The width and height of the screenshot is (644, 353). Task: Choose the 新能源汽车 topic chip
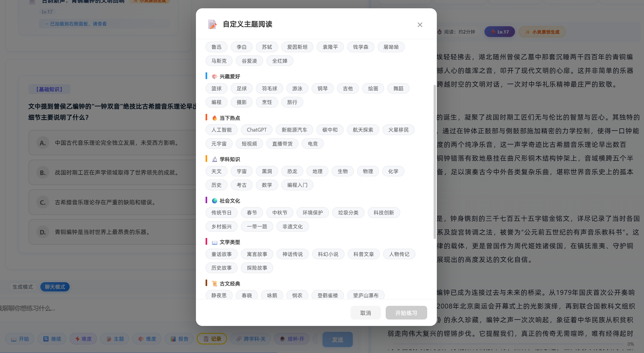pos(294,130)
